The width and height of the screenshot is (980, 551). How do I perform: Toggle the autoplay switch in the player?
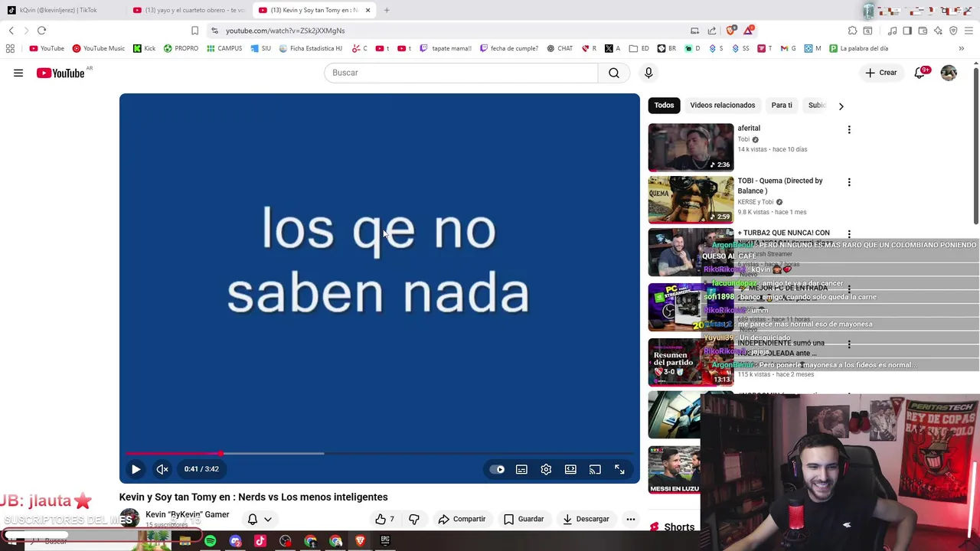tap(498, 469)
